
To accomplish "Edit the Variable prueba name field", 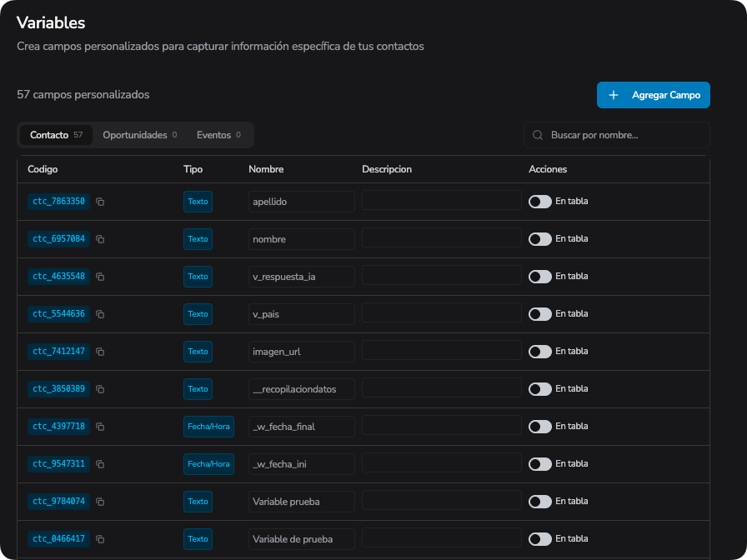I will coord(302,502).
